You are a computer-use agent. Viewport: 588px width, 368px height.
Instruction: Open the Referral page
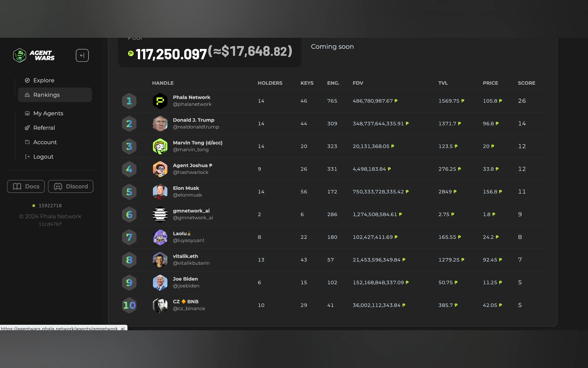[44, 128]
